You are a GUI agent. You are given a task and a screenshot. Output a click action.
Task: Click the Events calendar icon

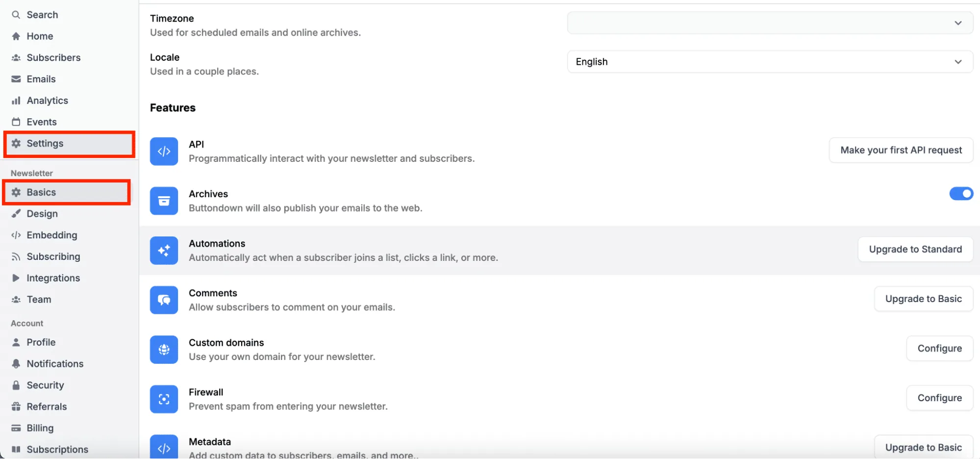(x=16, y=122)
